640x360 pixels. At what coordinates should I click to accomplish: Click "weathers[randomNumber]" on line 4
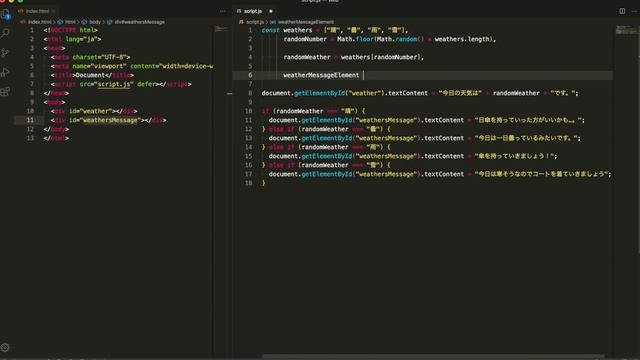click(x=380, y=57)
